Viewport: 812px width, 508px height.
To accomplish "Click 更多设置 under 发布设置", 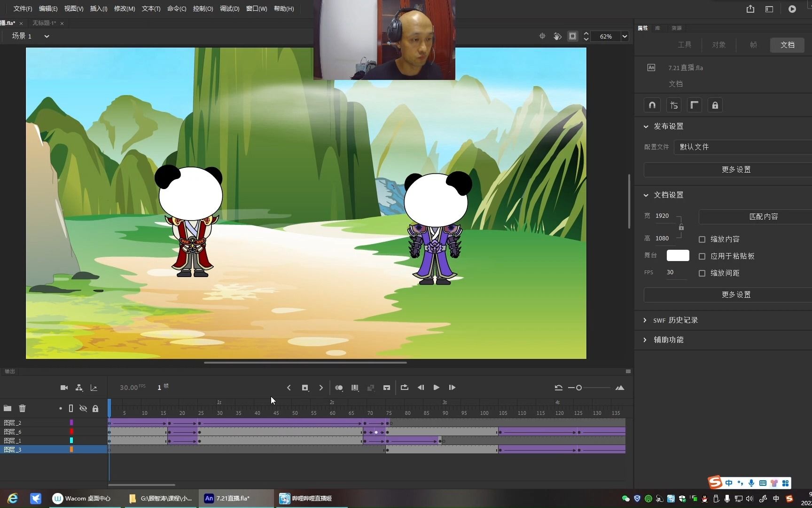I will coord(728,170).
